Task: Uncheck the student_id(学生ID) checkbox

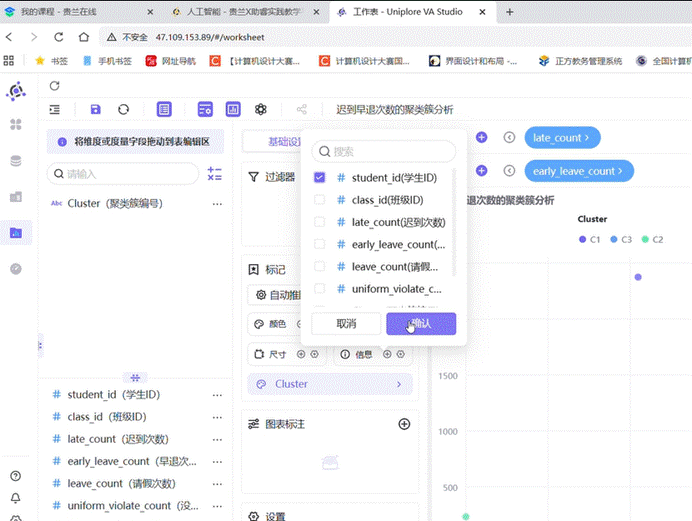Action: pyautogui.click(x=320, y=177)
